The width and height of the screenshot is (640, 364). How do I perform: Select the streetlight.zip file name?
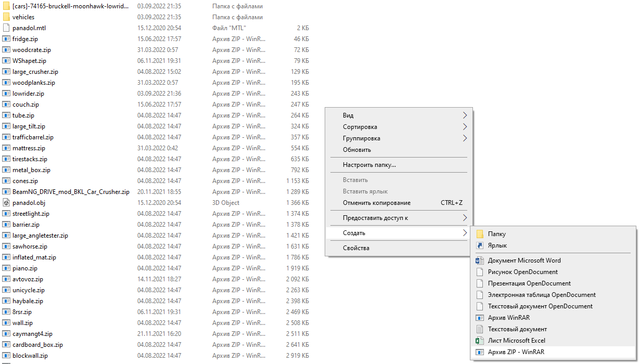31,214
